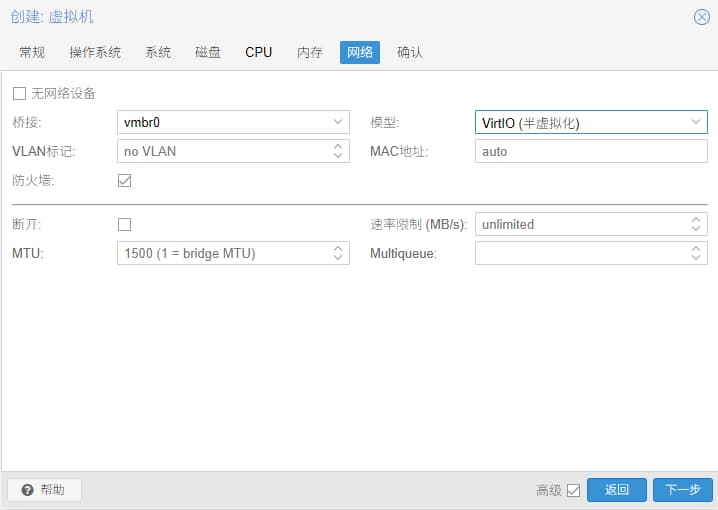Image resolution: width=718 pixels, height=510 pixels.
Task: Lower the 速率限制 value with down arrow
Action: [696, 229]
